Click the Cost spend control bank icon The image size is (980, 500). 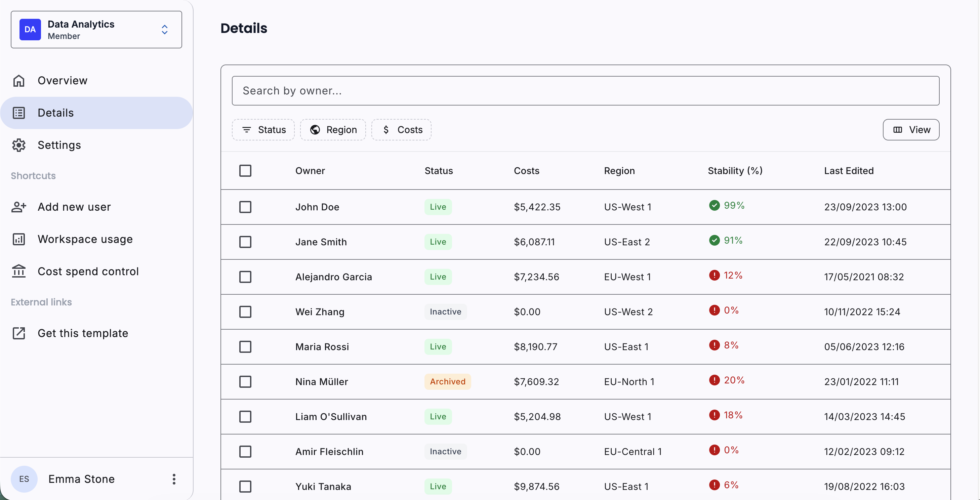(x=18, y=271)
